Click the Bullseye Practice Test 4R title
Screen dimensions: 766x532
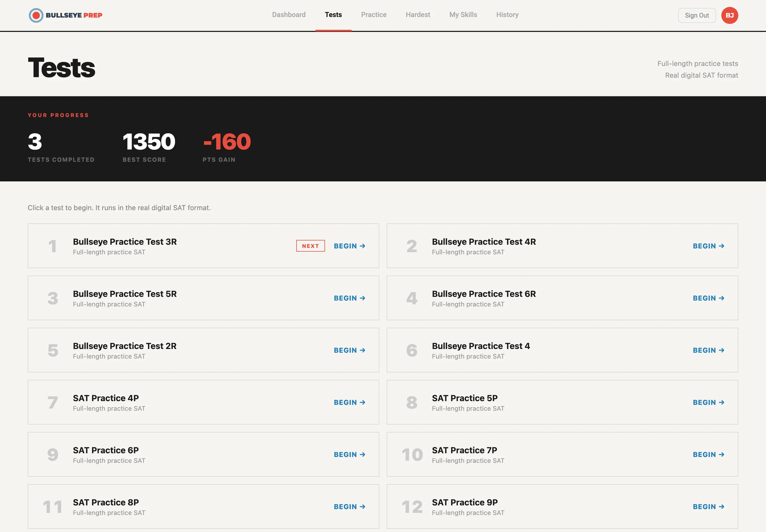click(484, 242)
